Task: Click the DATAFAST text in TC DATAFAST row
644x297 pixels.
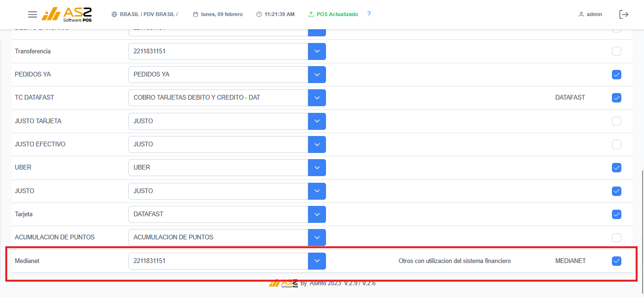Action: (570, 98)
